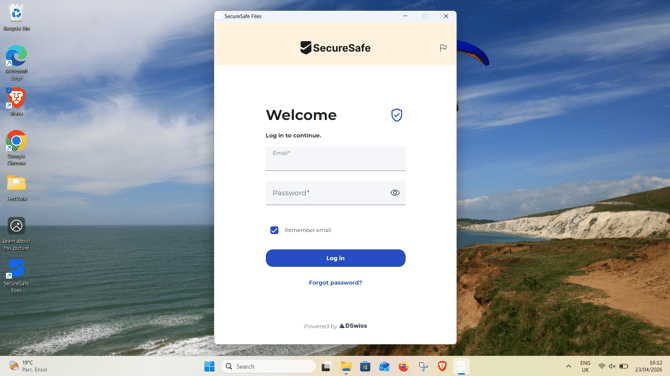Open the Forgot password? link
The height and width of the screenshot is (376, 670).
(335, 282)
